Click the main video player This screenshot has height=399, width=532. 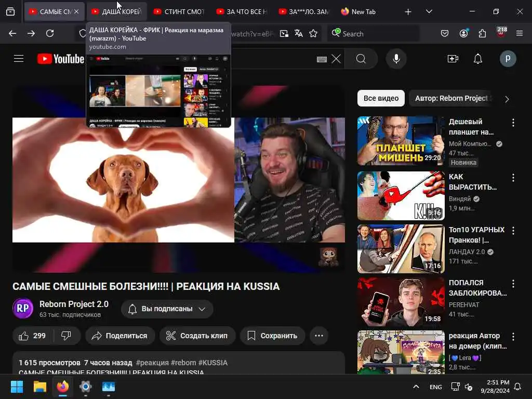click(x=179, y=179)
